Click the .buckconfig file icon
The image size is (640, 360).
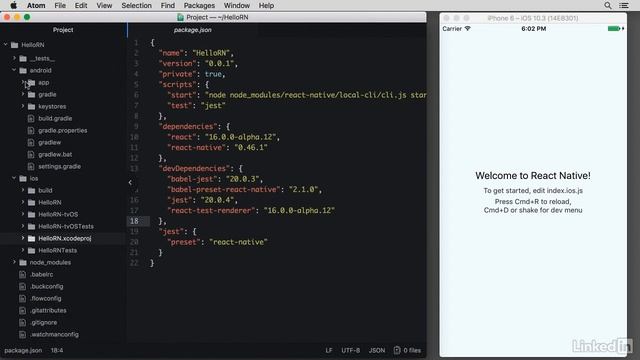22,287
